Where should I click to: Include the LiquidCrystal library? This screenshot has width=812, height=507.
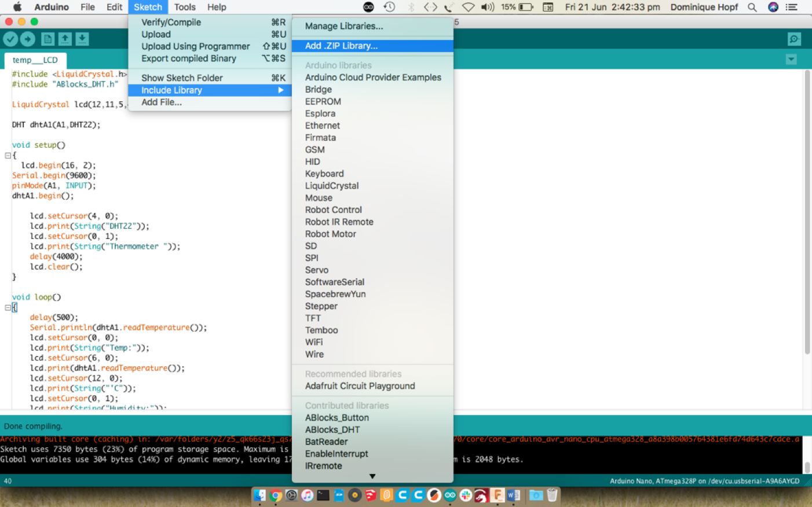[372, 186]
